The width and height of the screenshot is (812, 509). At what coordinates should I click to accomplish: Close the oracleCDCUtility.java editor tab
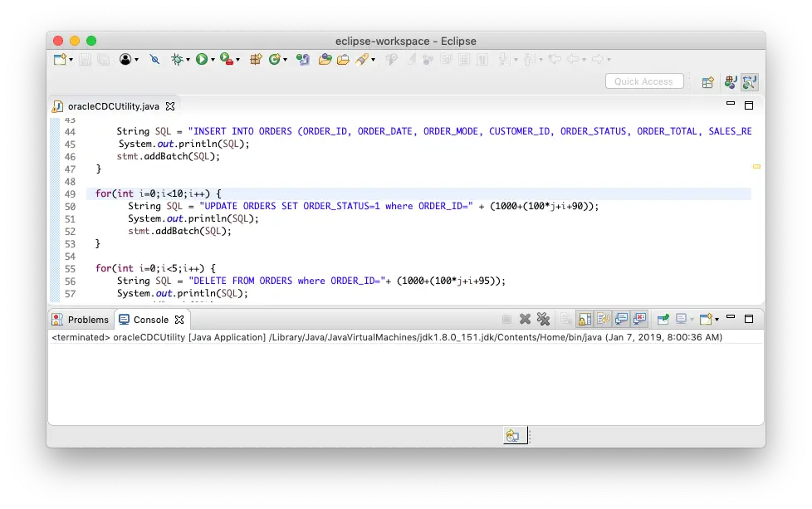click(x=170, y=106)
